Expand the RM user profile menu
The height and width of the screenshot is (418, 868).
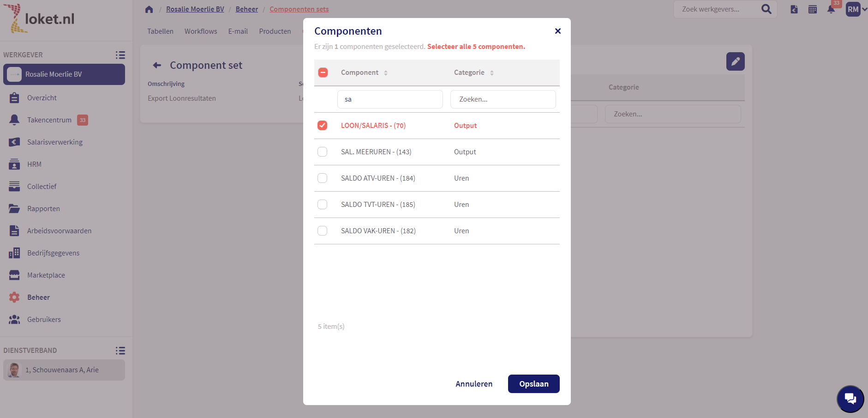pyautogui.click(x=856, y=9)
